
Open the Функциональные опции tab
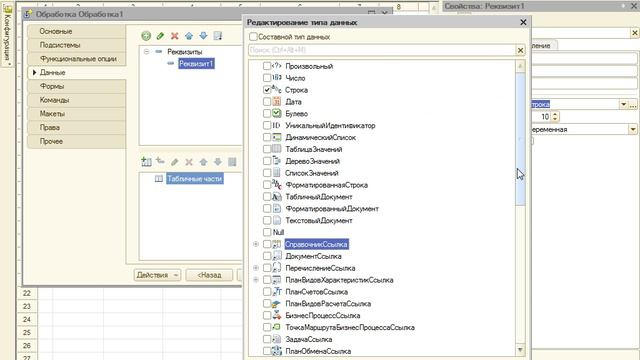tap(77, 59)
